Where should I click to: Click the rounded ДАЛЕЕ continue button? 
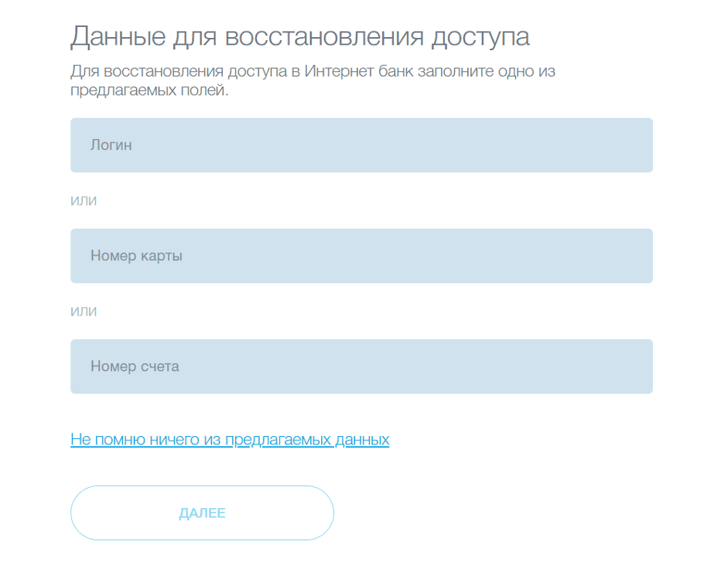(x=202, y=513)
